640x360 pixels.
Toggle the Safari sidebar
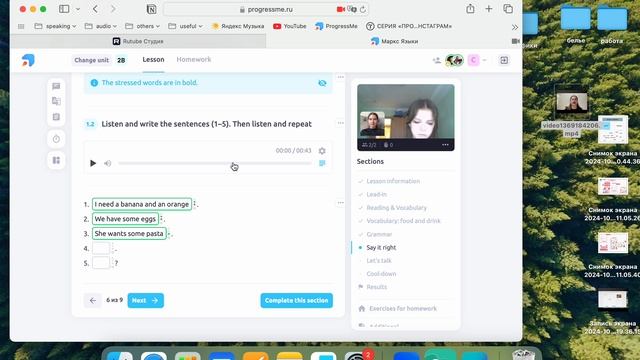click(x=64, y=9)
